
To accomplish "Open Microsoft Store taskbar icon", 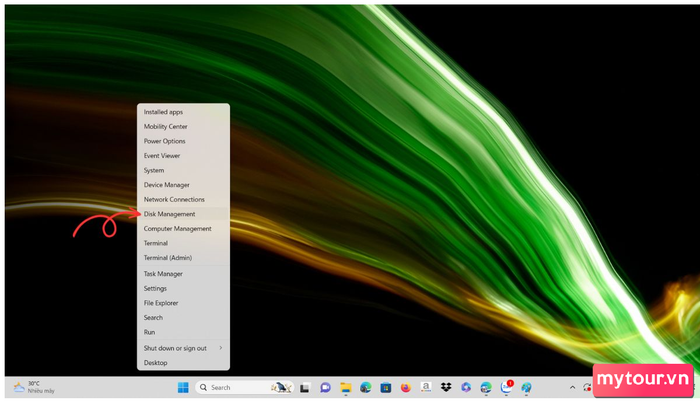I will pyautogui.click(x=385, y=387).
